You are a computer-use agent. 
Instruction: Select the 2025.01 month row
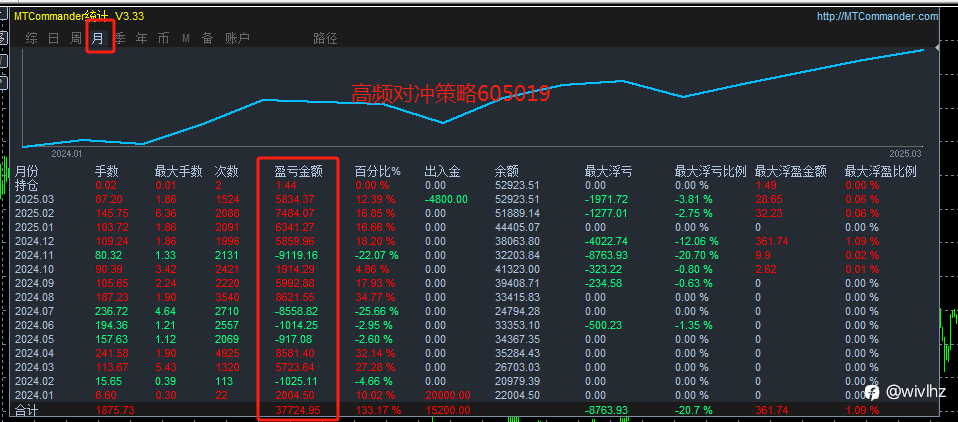coord(32,227)
